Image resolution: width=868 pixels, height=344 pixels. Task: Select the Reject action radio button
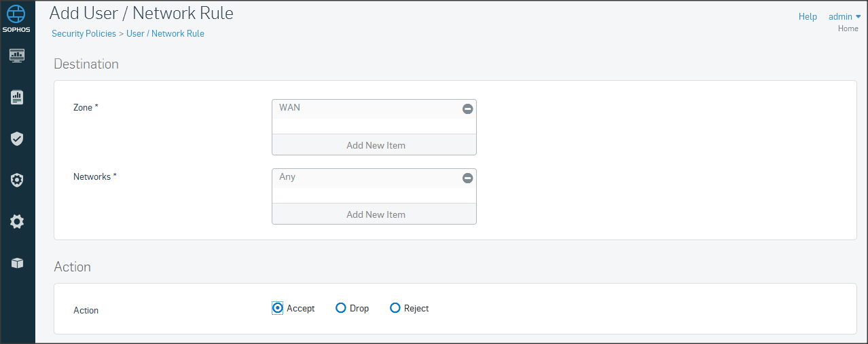[x=395, y=308]
